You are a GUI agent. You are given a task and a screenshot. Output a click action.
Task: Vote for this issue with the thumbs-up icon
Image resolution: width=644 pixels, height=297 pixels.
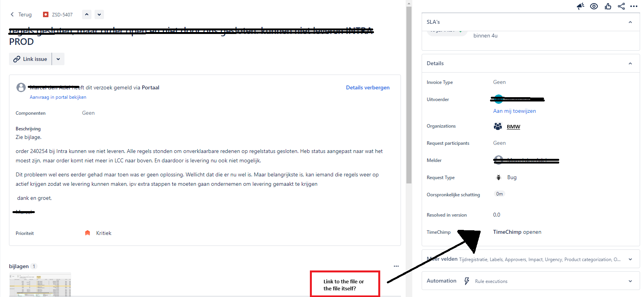click(x=608, y=6)
